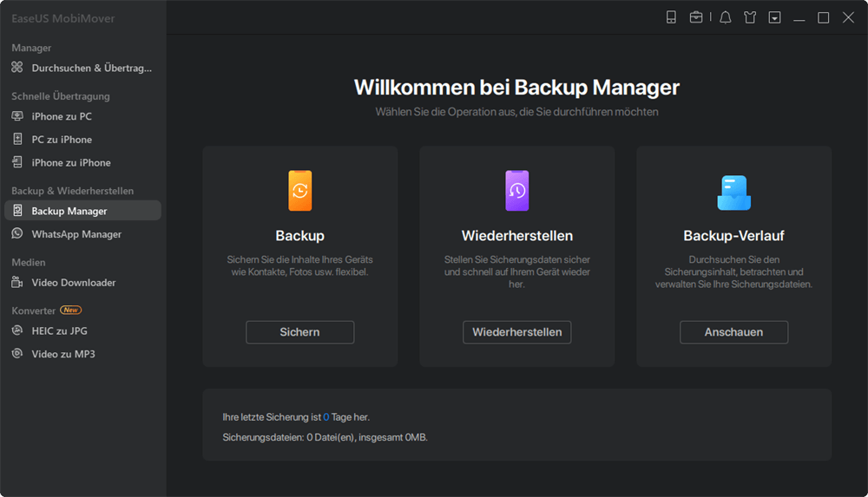
Task: Open Video zu MP3 converter
Action: tap(82, 354)
